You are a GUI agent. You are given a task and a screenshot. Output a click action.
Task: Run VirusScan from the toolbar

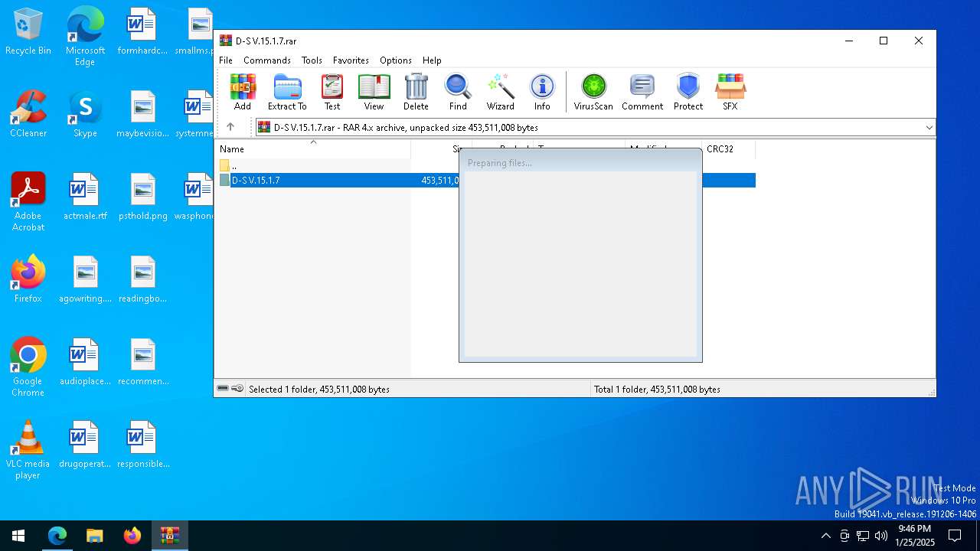click(x=593, y=93)
